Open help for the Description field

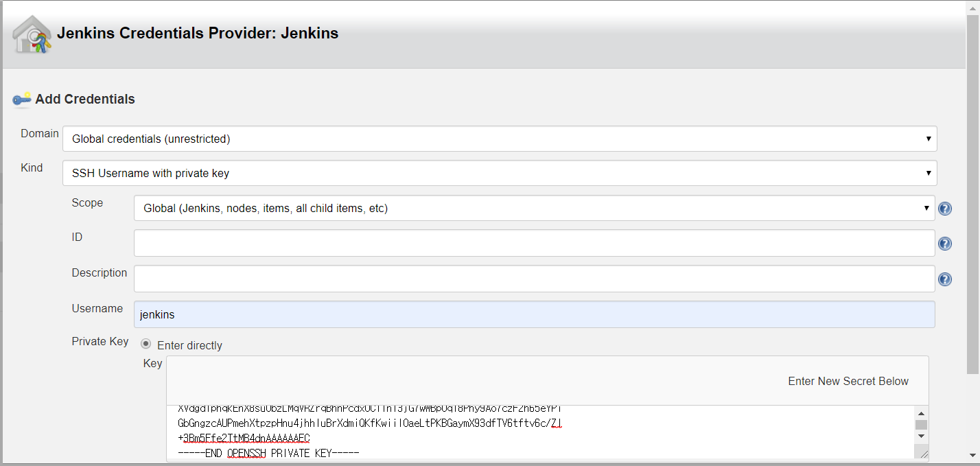pos(945,279)
